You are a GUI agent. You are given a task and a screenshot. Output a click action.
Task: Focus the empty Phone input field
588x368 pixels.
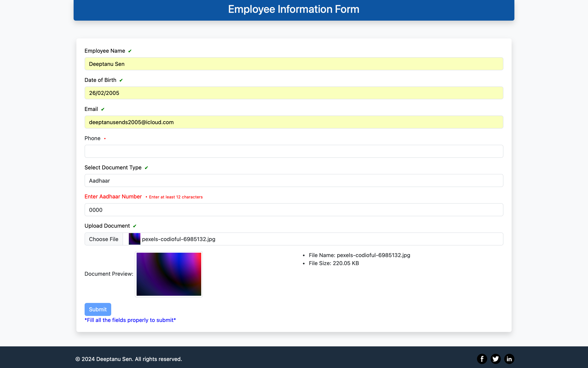click(294, 151)
